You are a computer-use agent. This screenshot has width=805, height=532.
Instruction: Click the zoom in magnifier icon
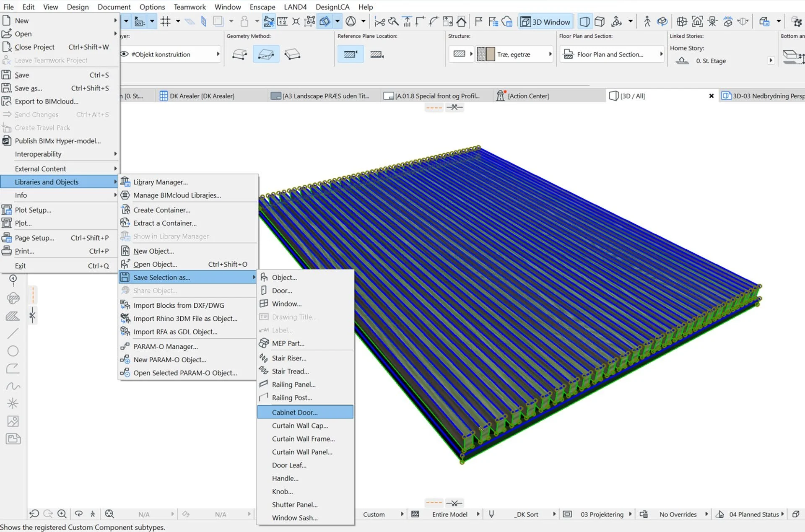[x=62, y=514]
